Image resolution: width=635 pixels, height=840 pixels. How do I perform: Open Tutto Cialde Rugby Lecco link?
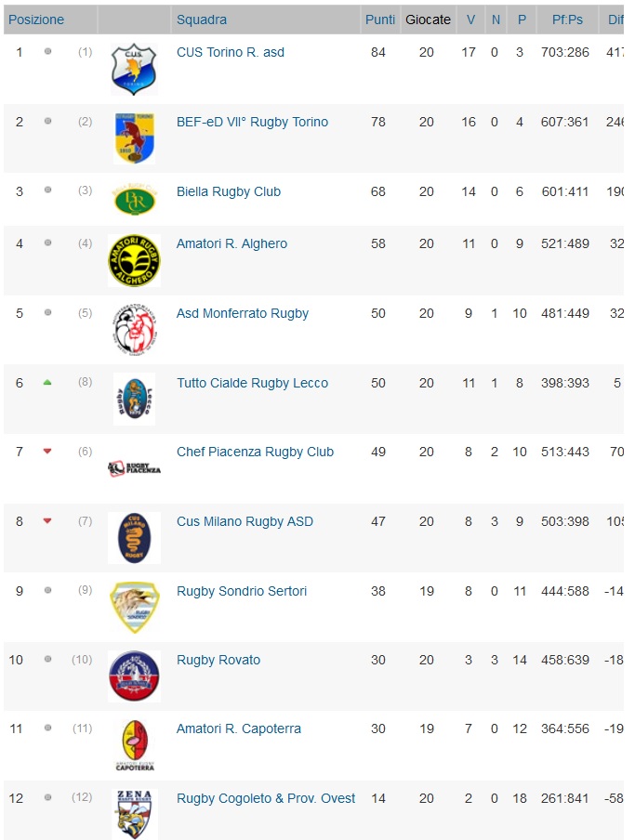pyautogui.click(x=252, y=383)
